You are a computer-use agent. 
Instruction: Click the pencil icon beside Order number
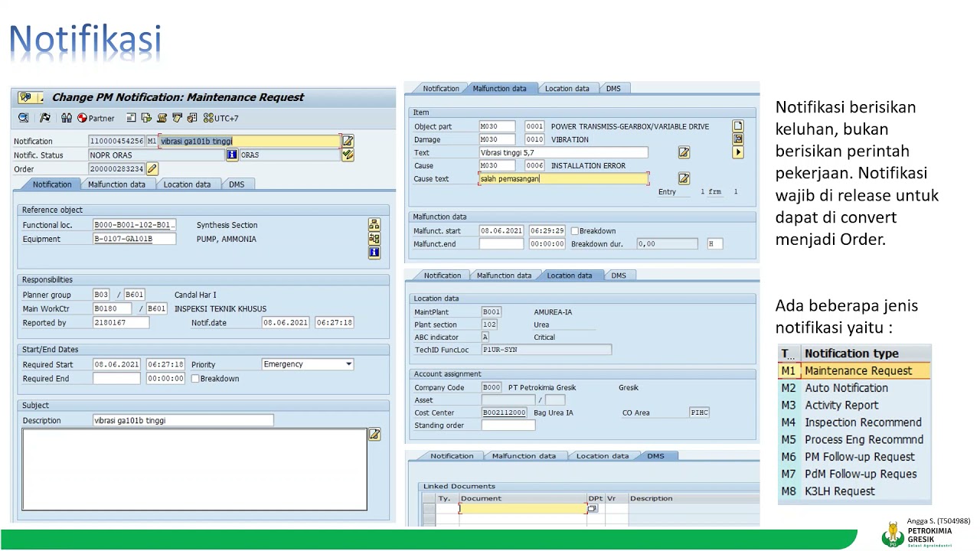(x=152, y=168)
